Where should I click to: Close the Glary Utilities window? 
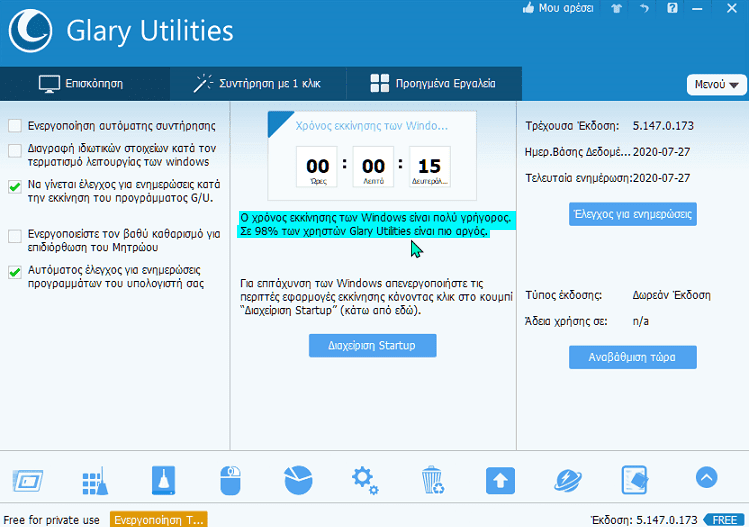pyautogui.click(x=731, y=8)
